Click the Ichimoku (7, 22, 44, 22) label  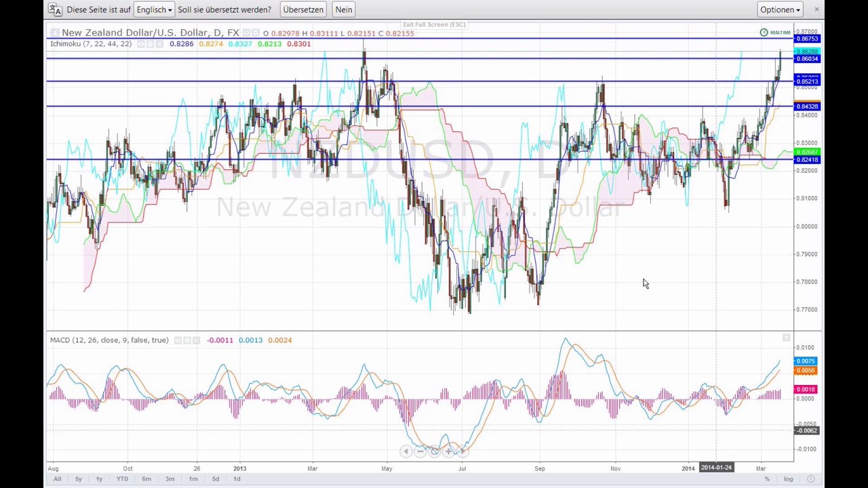click(91, 44)
